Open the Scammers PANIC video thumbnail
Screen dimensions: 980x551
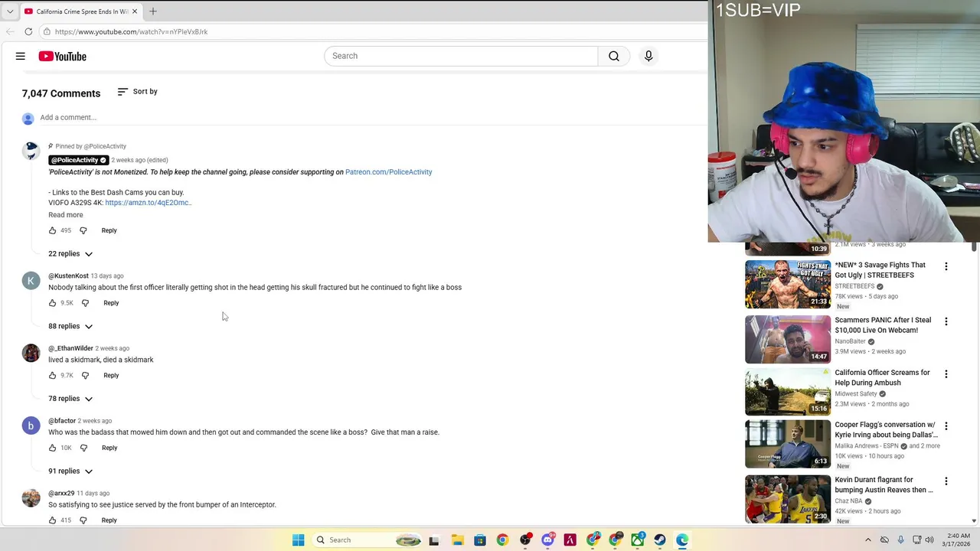point(788,339)
